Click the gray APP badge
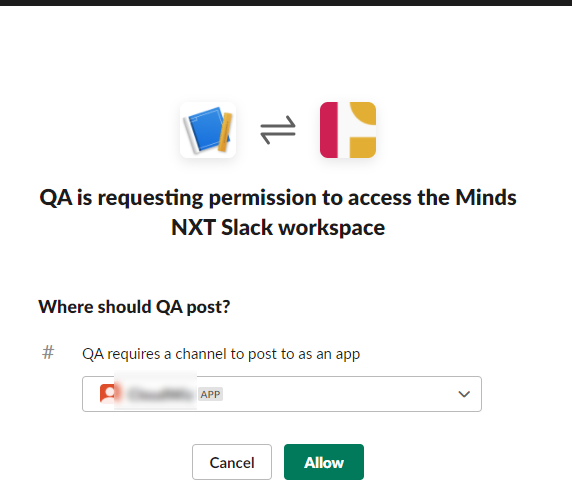This screenshot has height=502, width=572. pyautogui.click(x=210, y=394)
